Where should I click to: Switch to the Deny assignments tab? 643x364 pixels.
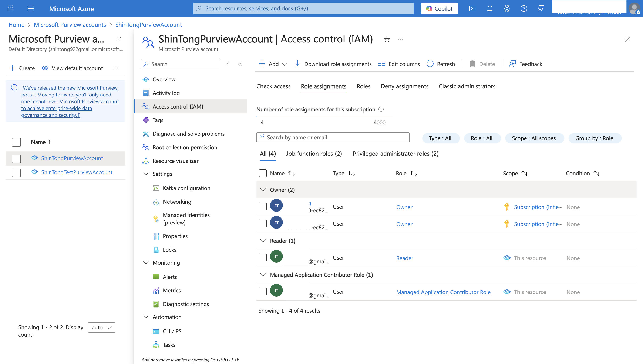pyautogui.click(x=404, y=86)
